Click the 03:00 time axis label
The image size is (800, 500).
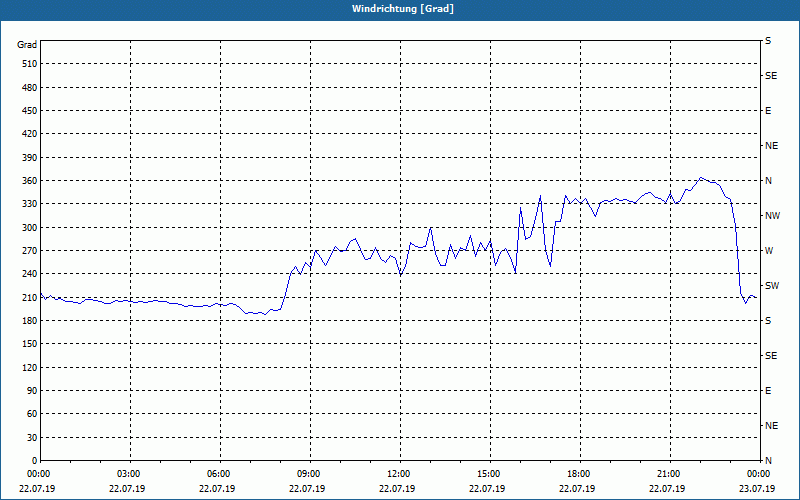click(x=128, y=474)
